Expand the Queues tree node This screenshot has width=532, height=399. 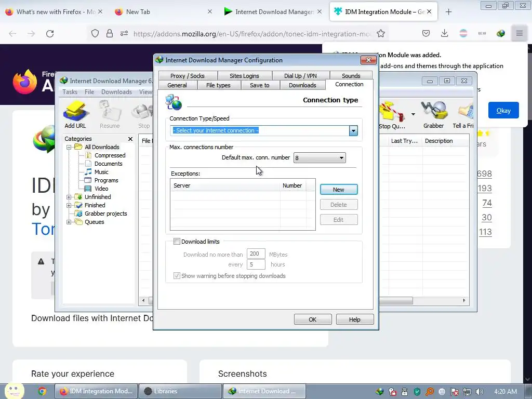point(69,222)
